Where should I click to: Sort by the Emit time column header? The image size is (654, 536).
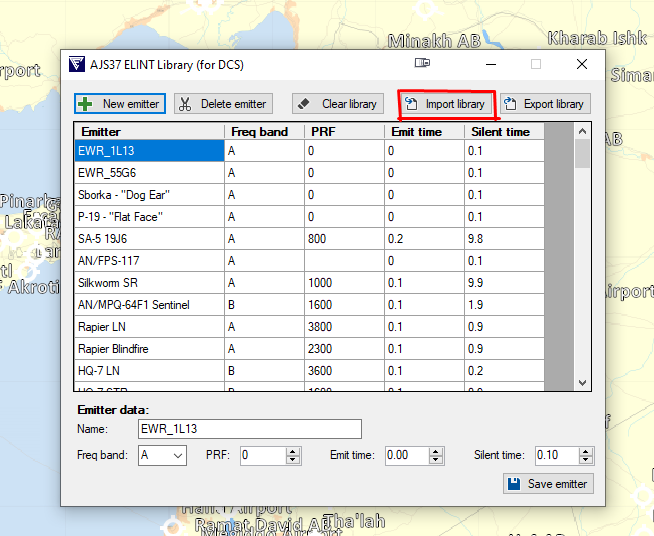coord(424,132)
